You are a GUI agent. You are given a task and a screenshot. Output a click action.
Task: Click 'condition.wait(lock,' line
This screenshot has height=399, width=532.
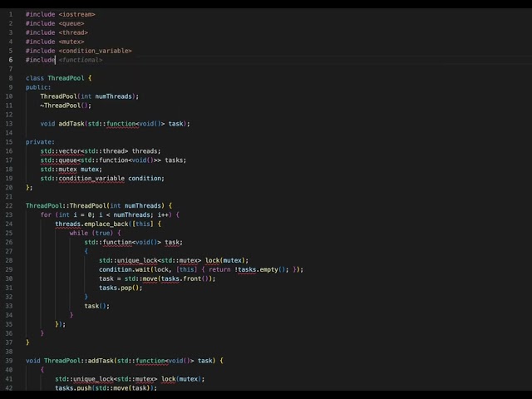201,269
